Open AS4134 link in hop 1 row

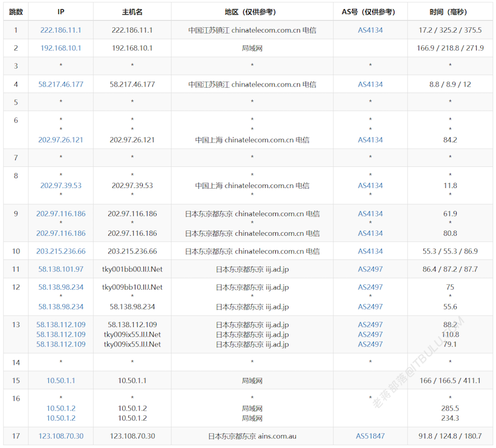370,30
